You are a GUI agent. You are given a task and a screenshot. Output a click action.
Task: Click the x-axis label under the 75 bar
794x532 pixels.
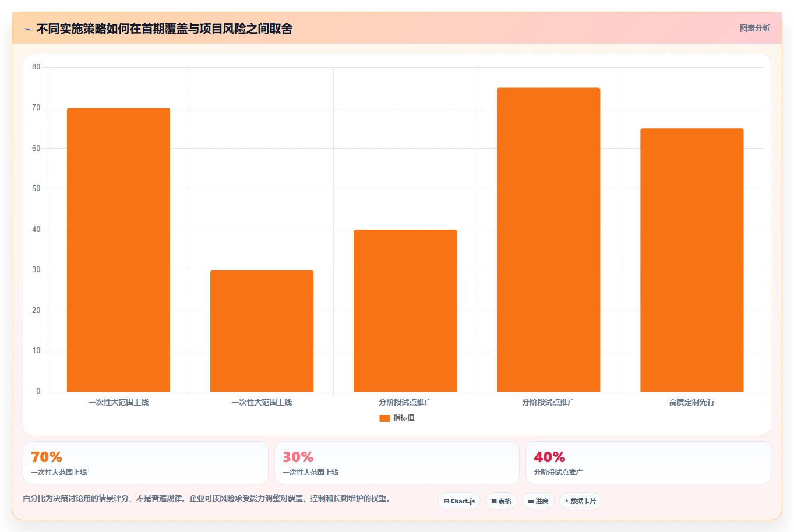coord(549,402)
